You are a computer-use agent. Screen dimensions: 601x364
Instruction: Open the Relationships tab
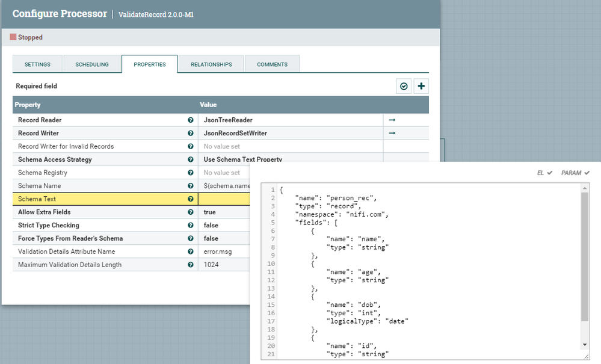coord(211,64)
